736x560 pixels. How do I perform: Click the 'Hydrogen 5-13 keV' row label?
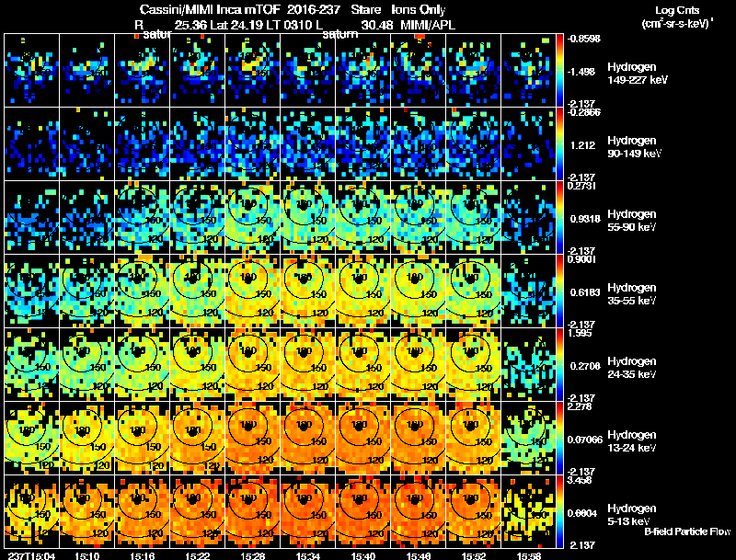click(632, 515)
